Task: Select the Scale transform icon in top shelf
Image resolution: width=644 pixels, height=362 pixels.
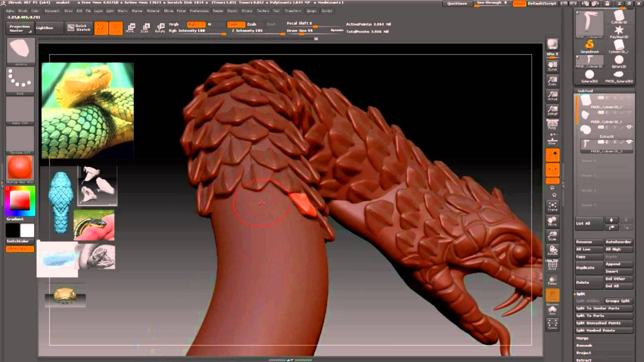Action: (145, 28)
